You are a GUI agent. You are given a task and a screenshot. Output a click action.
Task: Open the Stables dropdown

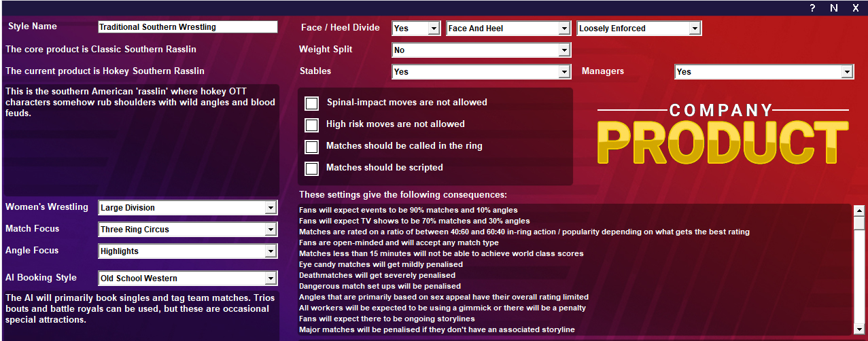coord(481,72)
